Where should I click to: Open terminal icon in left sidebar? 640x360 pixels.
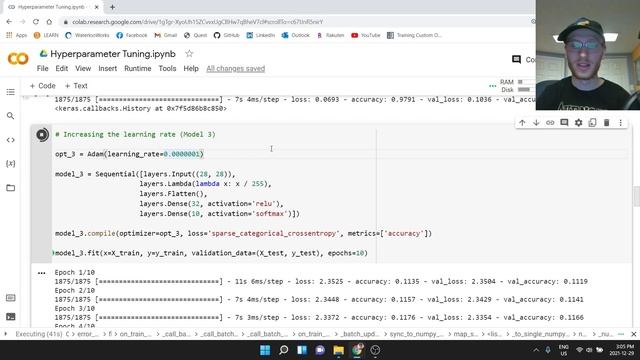click(11, 316)
